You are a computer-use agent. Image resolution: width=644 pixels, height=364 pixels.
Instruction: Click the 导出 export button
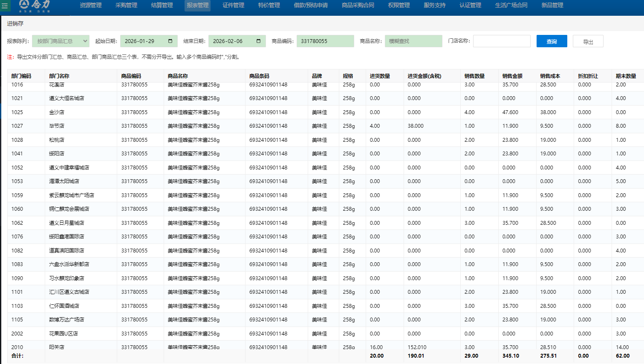(588, 42)
